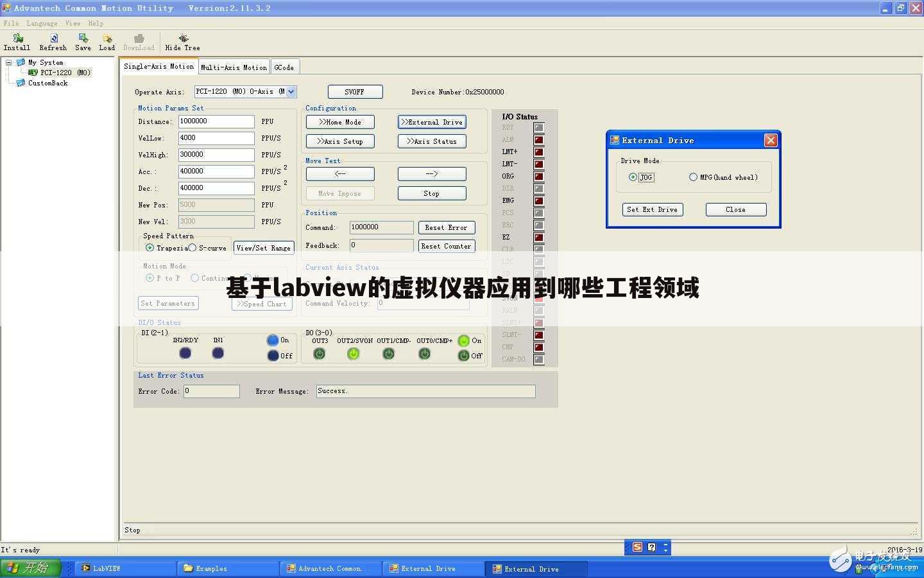The width and height of the screenshot is (924, 578).
Task: Switch to Examples folder taskbar item
Action: 228,568
